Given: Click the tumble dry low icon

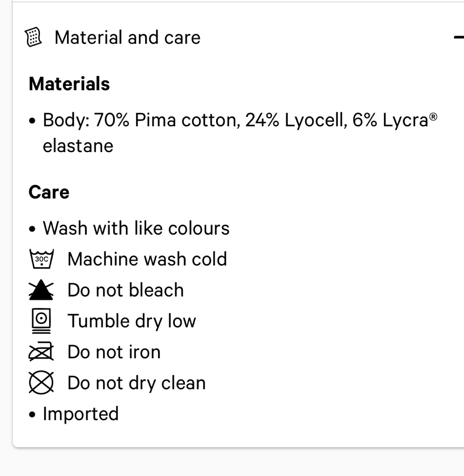Looking at the screenshot, I should coord(41,321).
